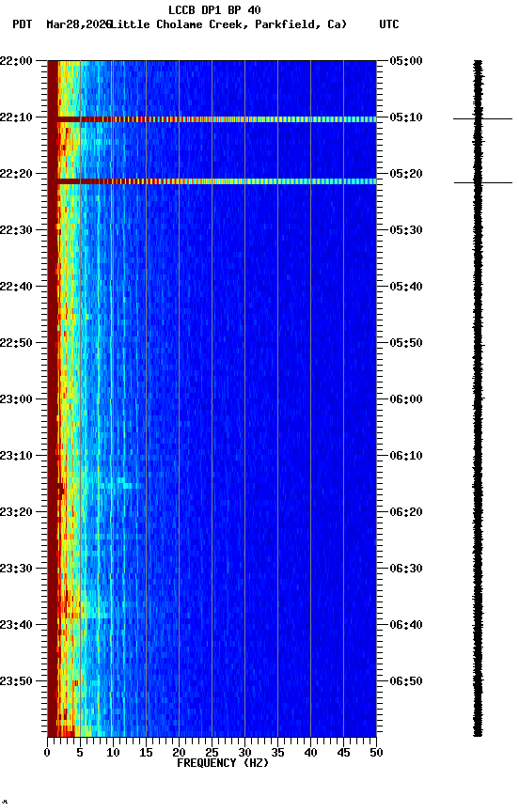The image size is (519, 812).
Task: Click the 22:00 PDT time label
Action: coord(16,61)
